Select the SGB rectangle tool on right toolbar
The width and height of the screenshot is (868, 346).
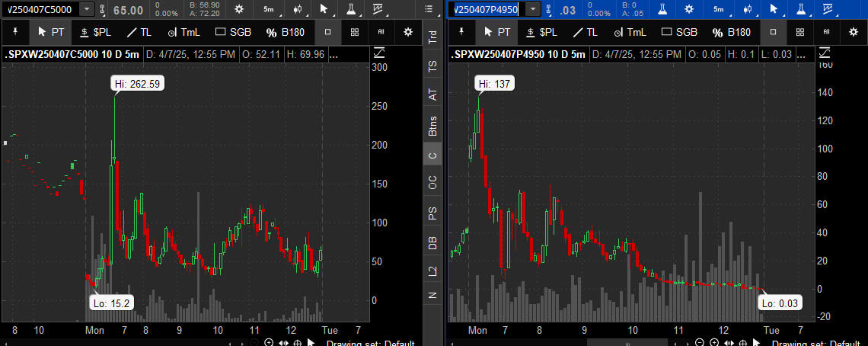(678, 32)
